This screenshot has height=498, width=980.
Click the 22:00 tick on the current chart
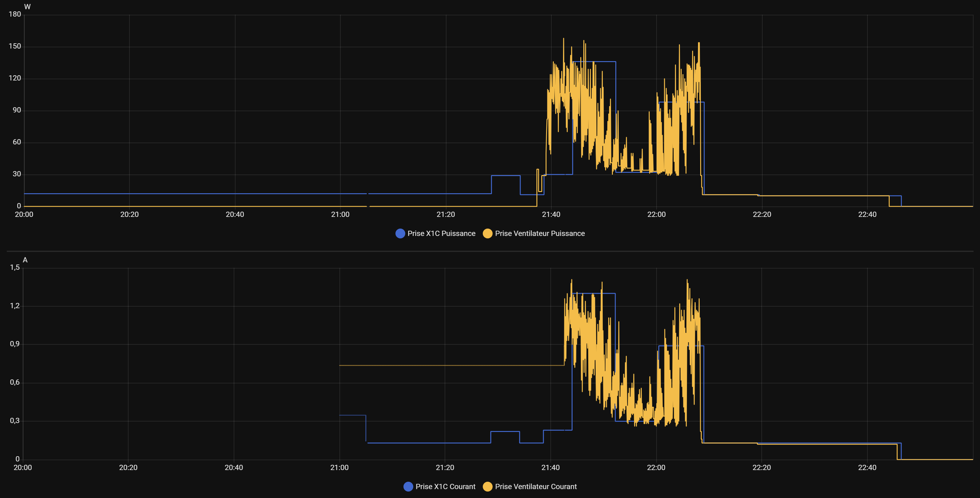pos(656,468)
